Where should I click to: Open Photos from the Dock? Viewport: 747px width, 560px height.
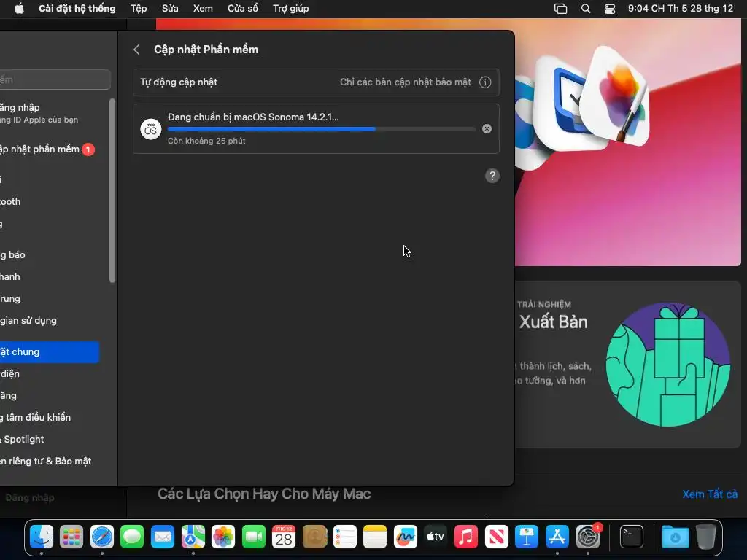(x=223, y=537)
